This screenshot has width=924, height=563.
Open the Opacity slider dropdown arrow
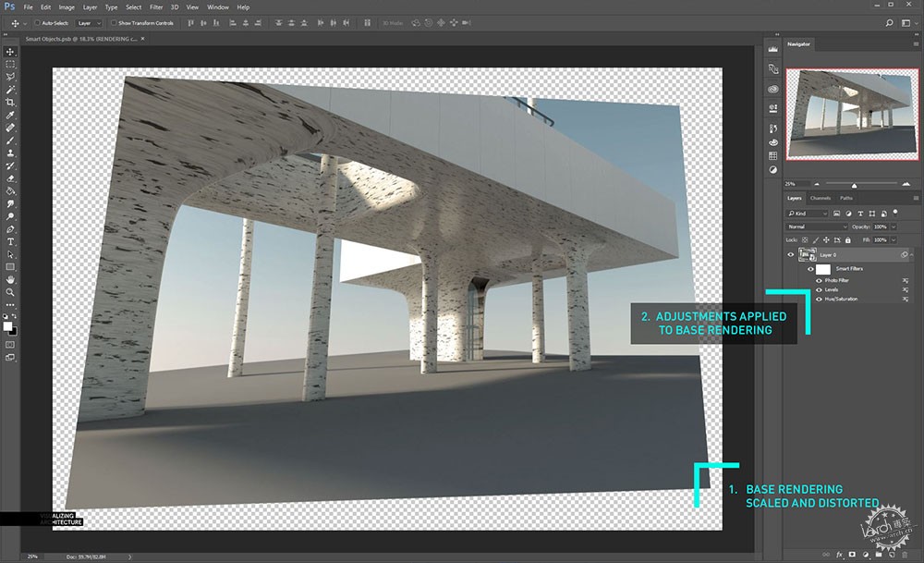tap(894, 227)
